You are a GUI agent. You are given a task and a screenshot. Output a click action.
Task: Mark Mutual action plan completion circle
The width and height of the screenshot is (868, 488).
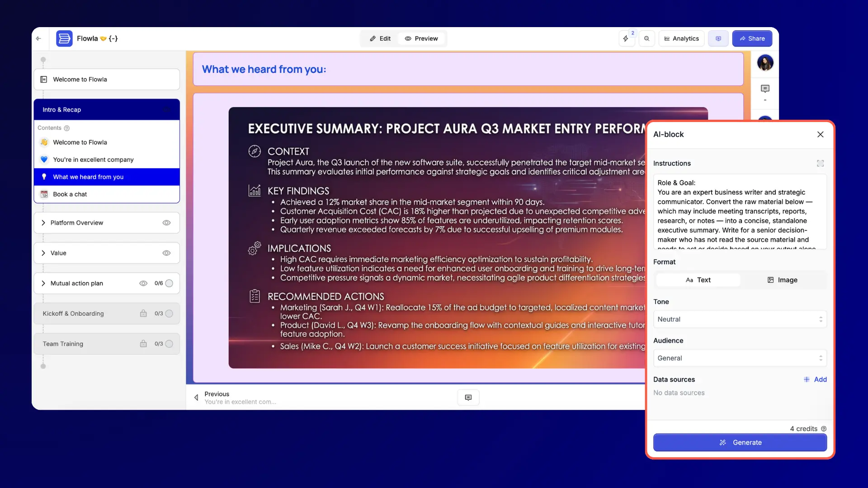pyautogui.click(x=169, y=283)
